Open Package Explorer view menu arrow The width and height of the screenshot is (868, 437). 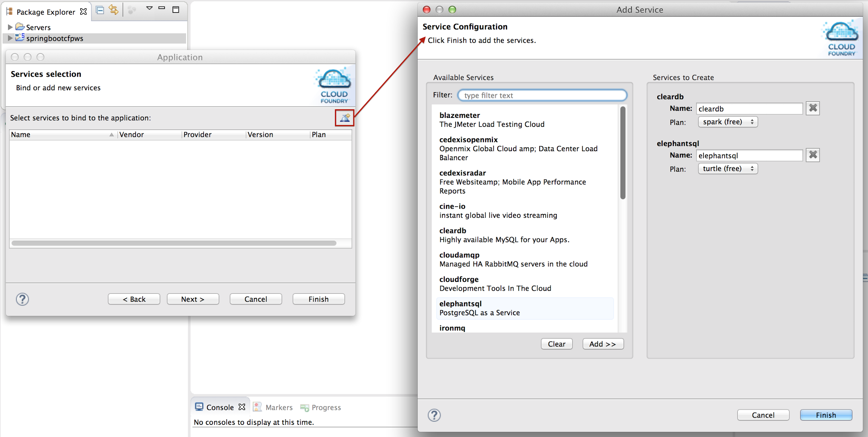click(149, 8)
